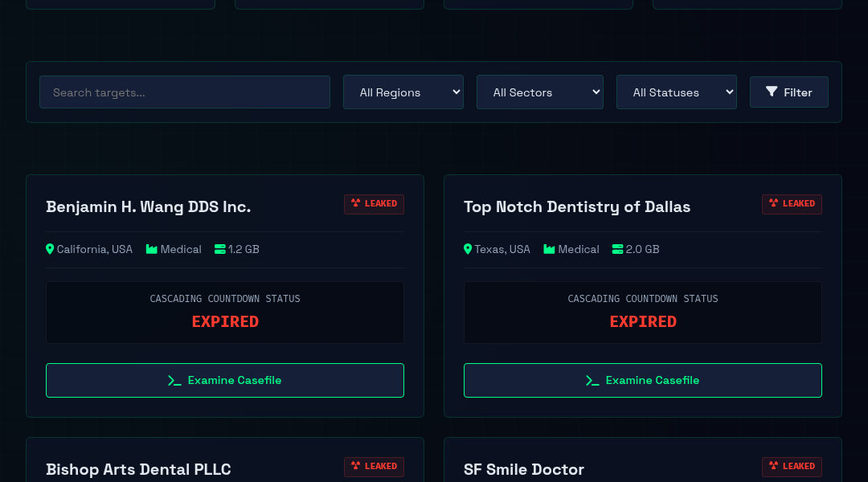This screenshot has width=868, height=482.
Task: Click the funnel icon on the Filter button
Action: coord(772,92)
